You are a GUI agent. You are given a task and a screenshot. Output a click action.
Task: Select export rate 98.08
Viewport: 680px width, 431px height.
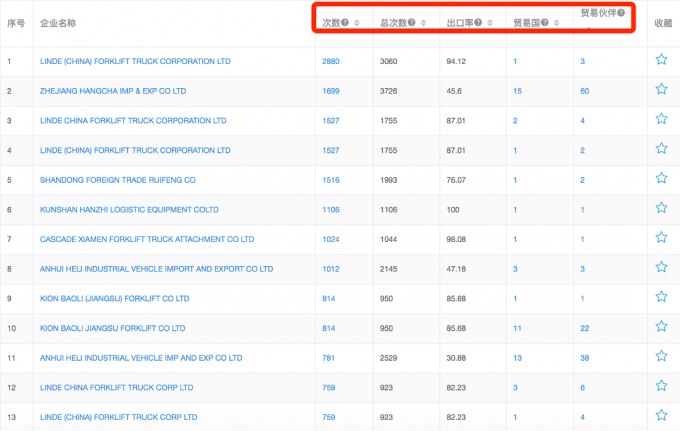coord(456,239)
